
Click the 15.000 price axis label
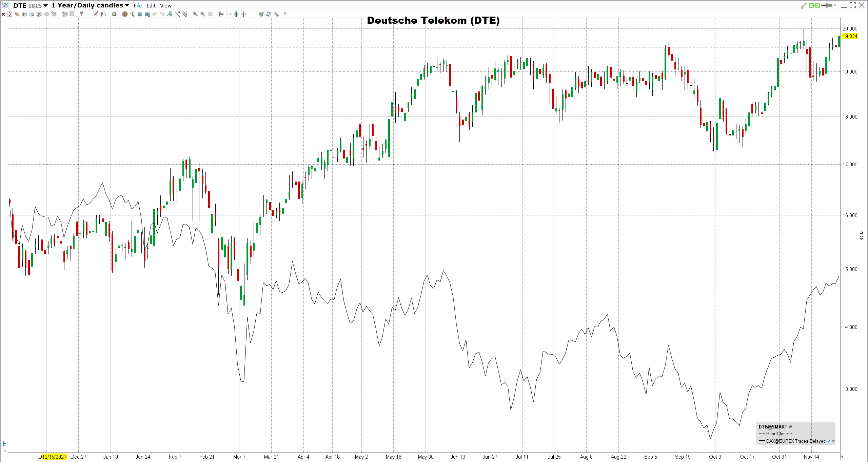tap(850, 269)
